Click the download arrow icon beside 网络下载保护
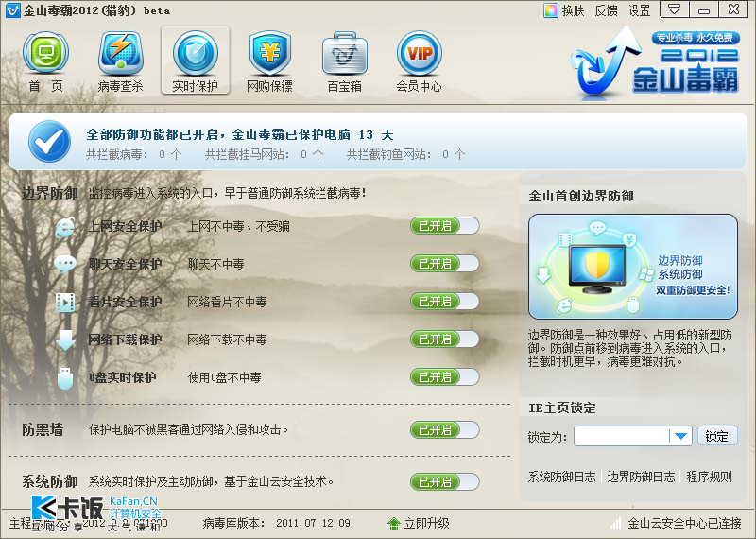The height and width of the screenshot is (539, 756). 65,339
